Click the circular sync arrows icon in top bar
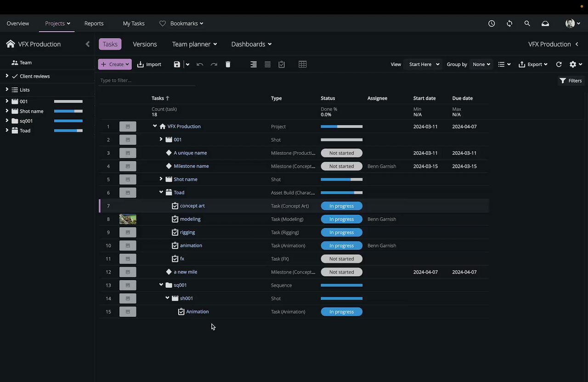Image resolution: width=588 pixels, height=382 pixels. (509, 23)
